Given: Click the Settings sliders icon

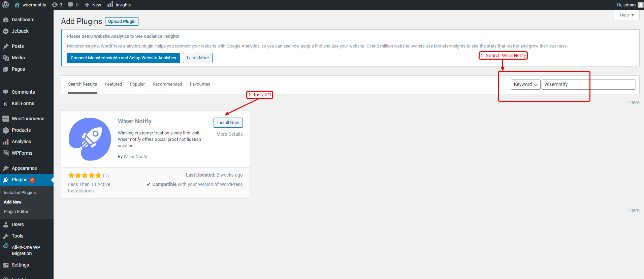Looking at the screenshot, I should point(6,265).
